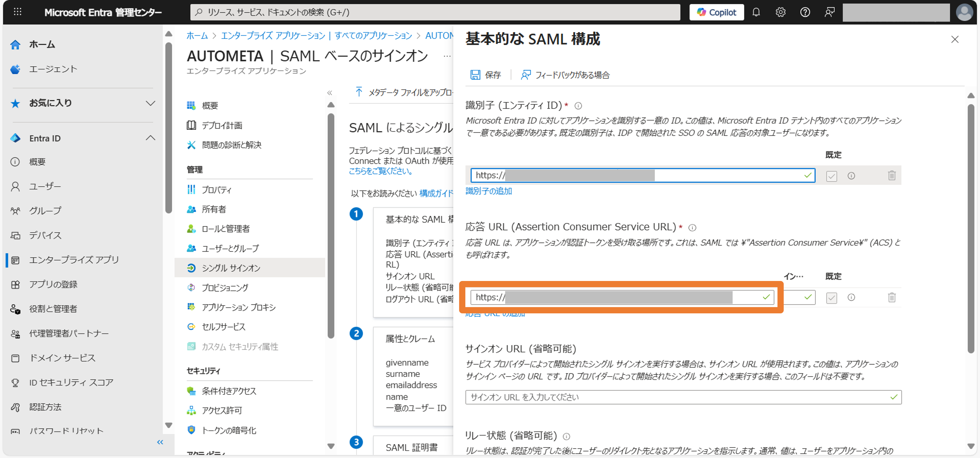The height and width of the screenshot is (458, 980).
Task: Select シングル サインオン in app menu
Action: (x=249, y=268)
